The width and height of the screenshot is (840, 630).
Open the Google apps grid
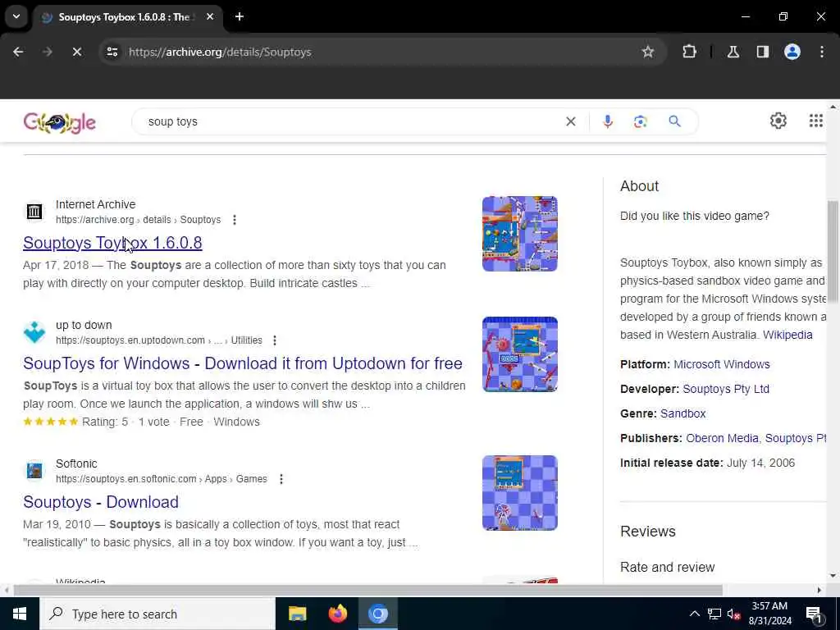(816, 121)
